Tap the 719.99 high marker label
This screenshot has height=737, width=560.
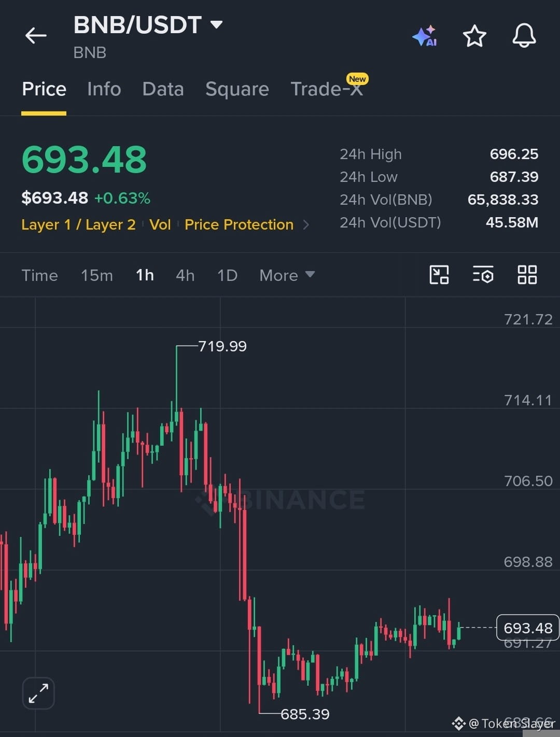coord(222,346)
